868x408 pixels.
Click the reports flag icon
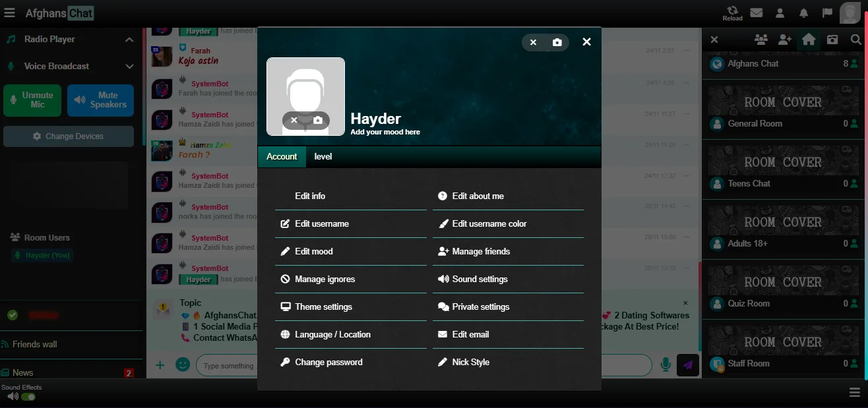coord(827,13)
